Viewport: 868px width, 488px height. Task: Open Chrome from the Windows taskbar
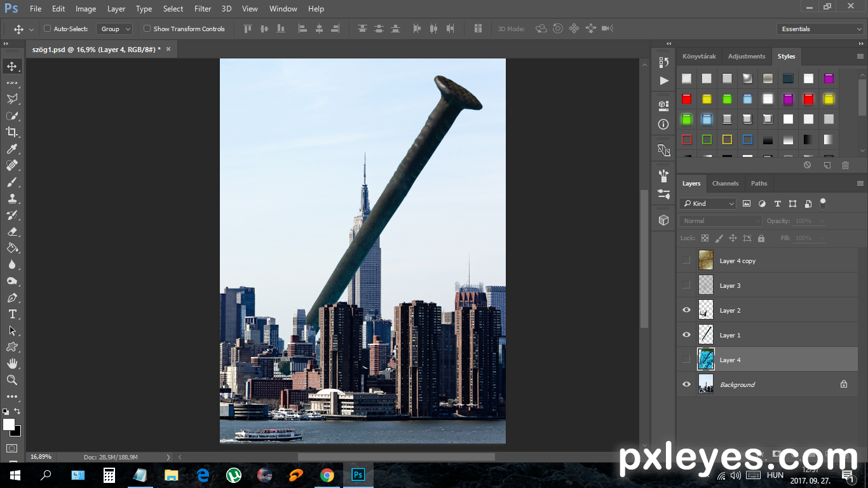pos(327,475)
